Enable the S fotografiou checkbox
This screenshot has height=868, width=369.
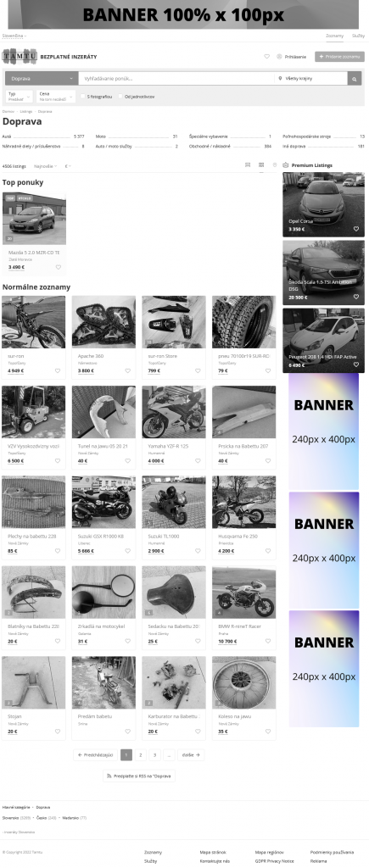pyautogui.click(x=82, y=97)
